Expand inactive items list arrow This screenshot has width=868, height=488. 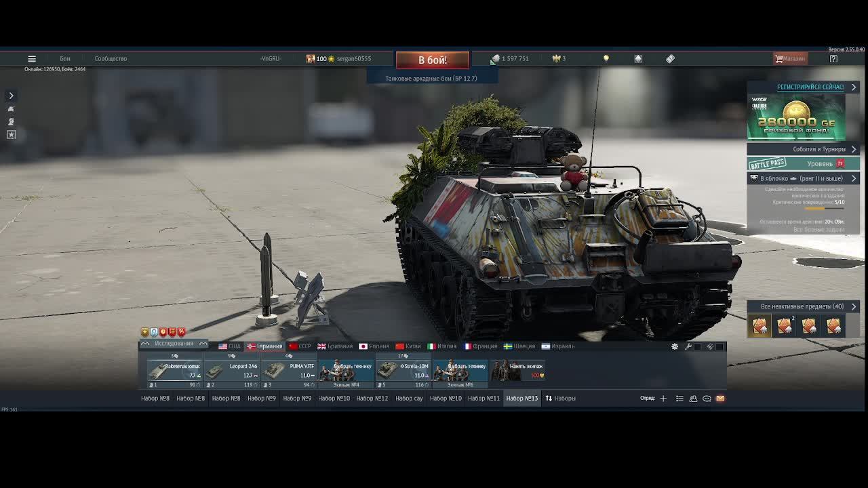[x=854, y=306]
